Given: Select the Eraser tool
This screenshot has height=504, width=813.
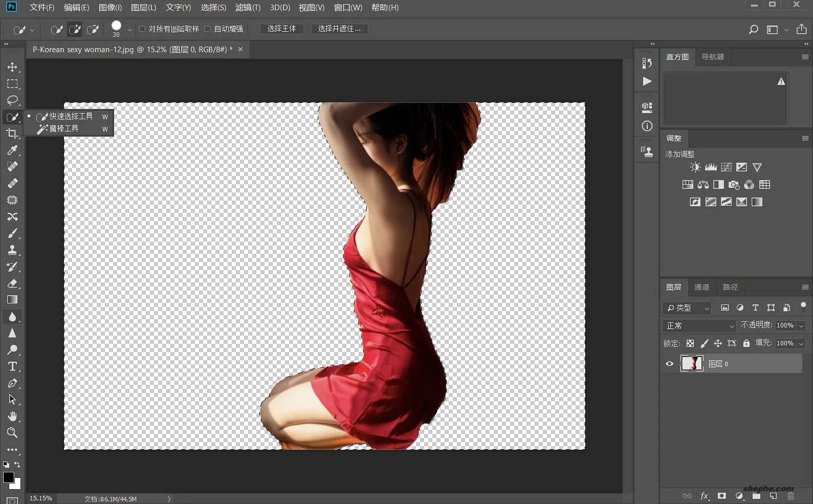Looking at the screenshot, I should (12, 283).
